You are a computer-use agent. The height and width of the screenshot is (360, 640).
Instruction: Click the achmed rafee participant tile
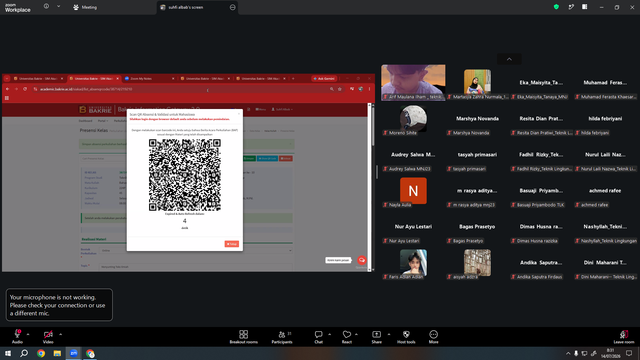point(605,191)
